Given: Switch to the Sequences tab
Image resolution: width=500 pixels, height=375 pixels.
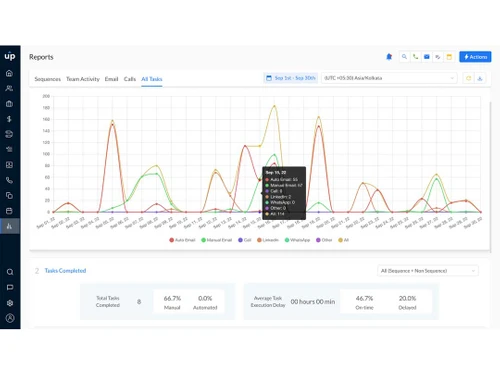Looking at the screenshot, I should pyautogui.click(x=48, y=79).
